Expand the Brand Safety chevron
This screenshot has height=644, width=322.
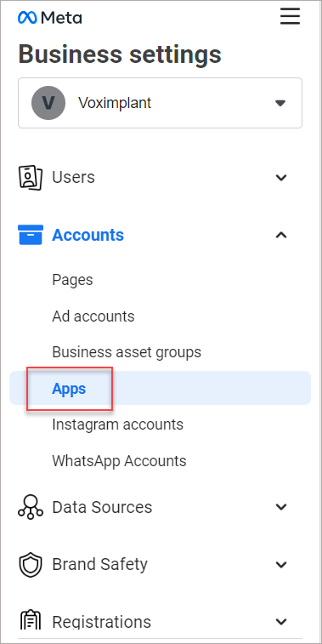(x=281, y=564)
